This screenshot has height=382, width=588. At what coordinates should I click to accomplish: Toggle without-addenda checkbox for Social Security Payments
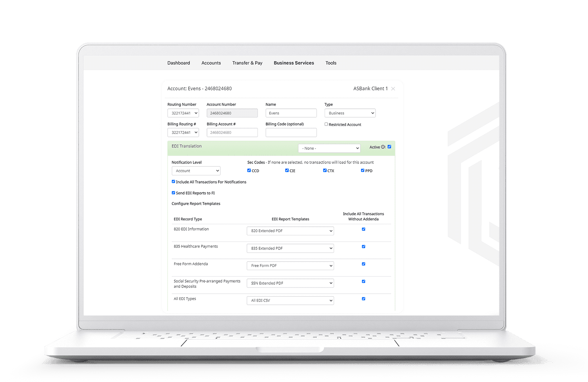click(363, 281)
